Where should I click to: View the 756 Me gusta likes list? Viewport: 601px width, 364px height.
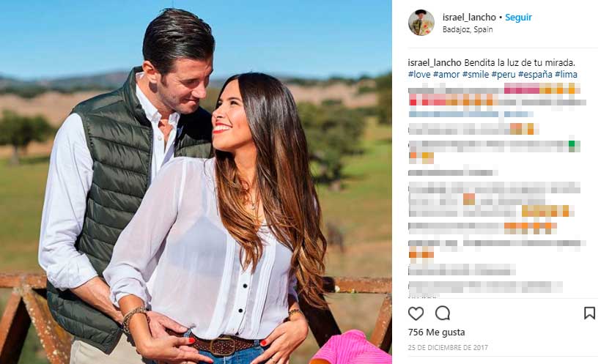pyautogui.click(x=437, y=333)
